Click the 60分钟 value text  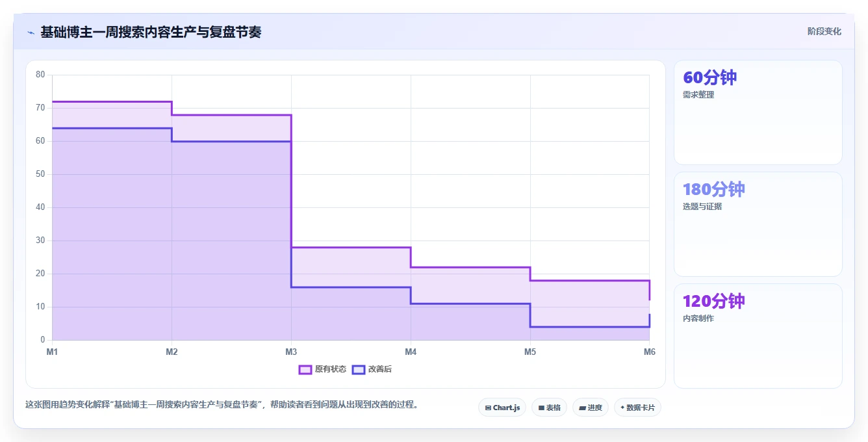click(709, 78)
